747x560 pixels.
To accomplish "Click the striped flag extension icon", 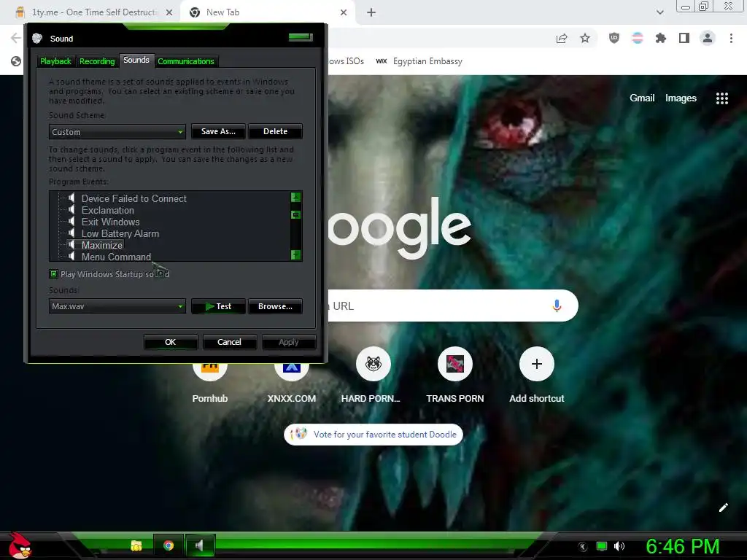I will click(x=638, y=38).
